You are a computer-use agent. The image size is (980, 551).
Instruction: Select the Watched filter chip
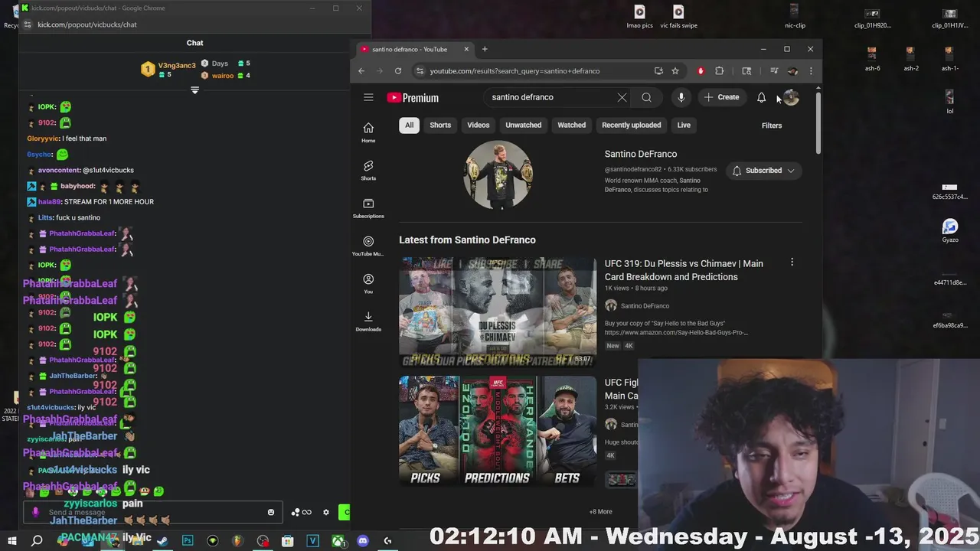tap(571, 125)
